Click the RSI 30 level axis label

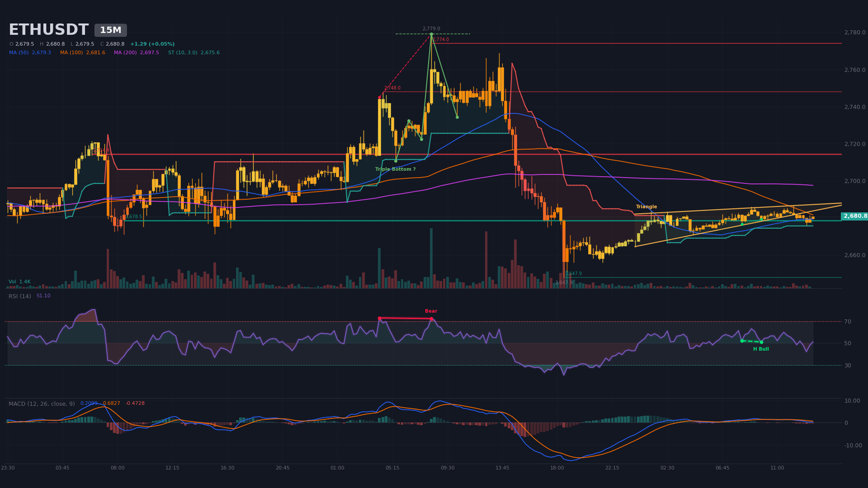(847, 365)
